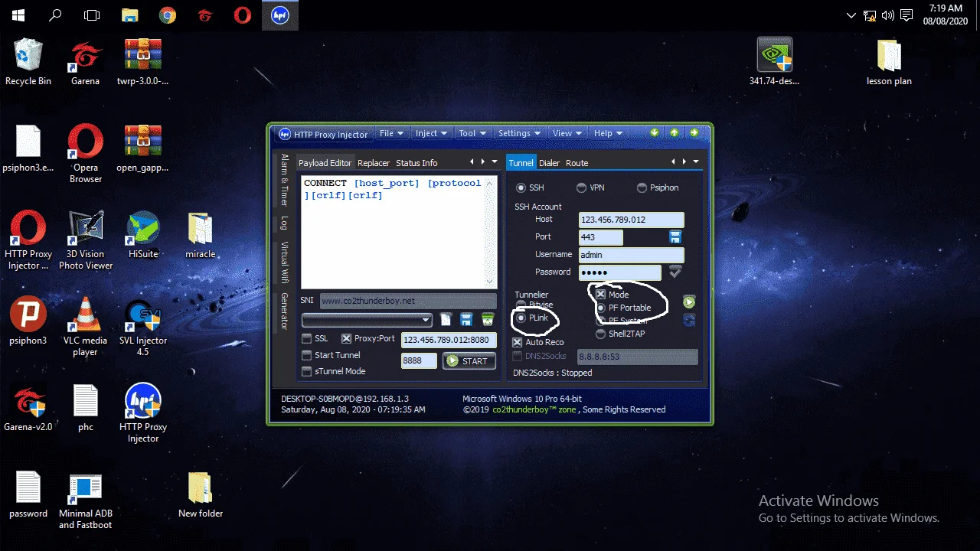Click the Chrome icon in the taskbar
This screenshot has width=980, height=551.
(x=167, y=15)
